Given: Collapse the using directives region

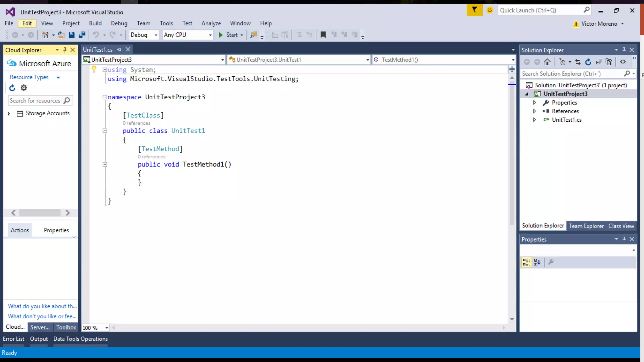Looking at the screenshot, I should 105,70.
